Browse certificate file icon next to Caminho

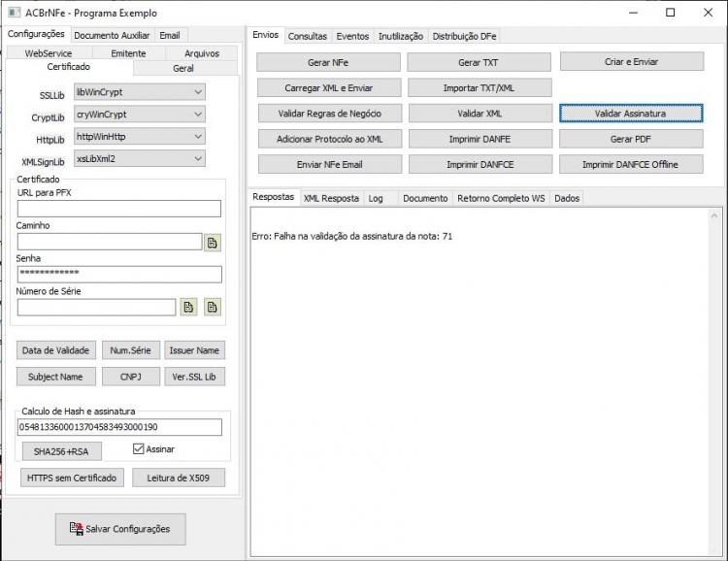(x=213, y=243)
